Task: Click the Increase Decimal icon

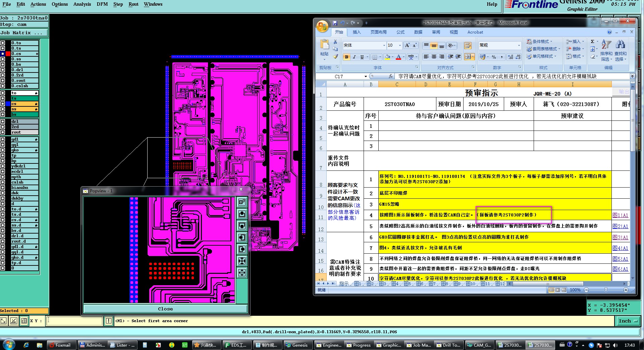Action: 510,57
